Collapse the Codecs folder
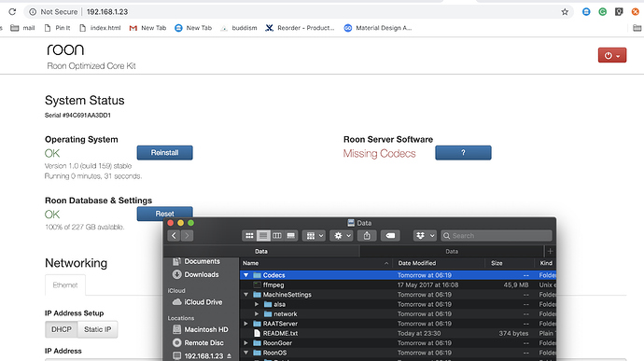 click(x=246, y=275)
